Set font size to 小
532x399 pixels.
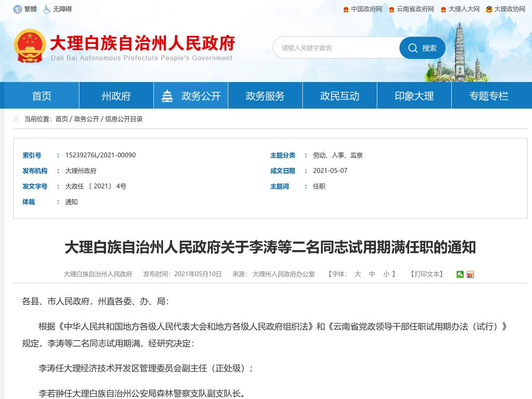pyautogui.click(x=386, y=274)
